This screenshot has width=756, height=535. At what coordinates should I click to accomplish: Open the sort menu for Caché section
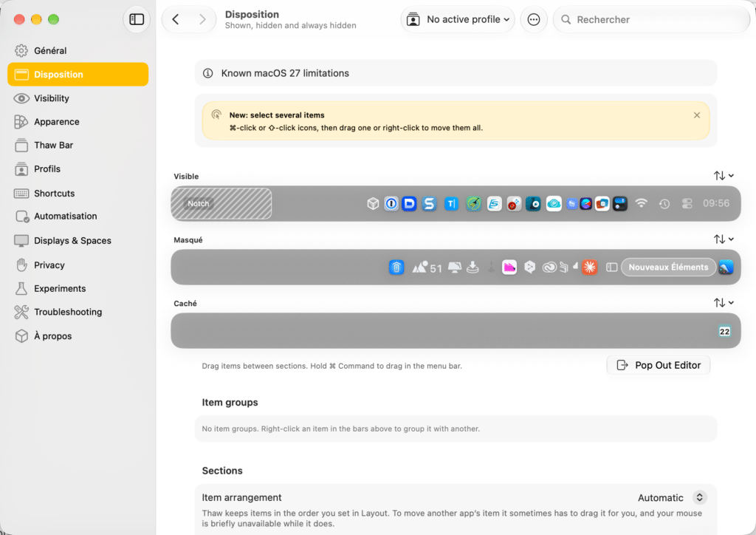coord(724,303)
